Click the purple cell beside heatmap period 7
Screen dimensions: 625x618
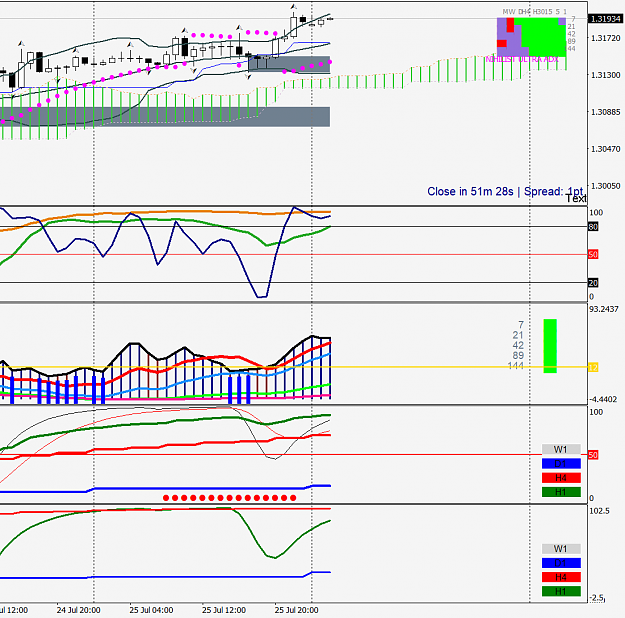click(x=562, y=21)
